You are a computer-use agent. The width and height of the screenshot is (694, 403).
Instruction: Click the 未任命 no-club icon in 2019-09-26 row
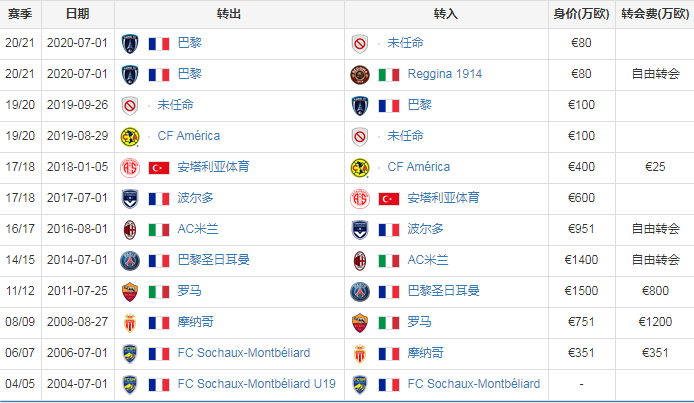pyautogui.click(x=130, y=106)
